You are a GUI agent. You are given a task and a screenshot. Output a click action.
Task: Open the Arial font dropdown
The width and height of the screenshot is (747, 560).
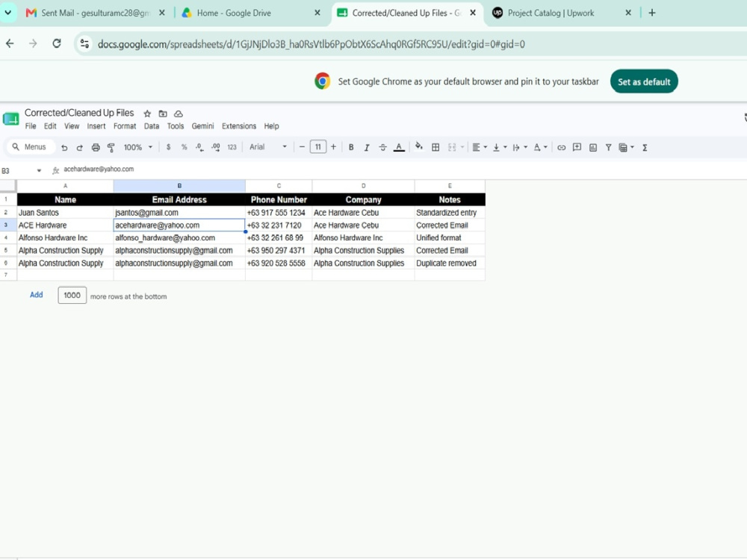(x=267, y=147)
